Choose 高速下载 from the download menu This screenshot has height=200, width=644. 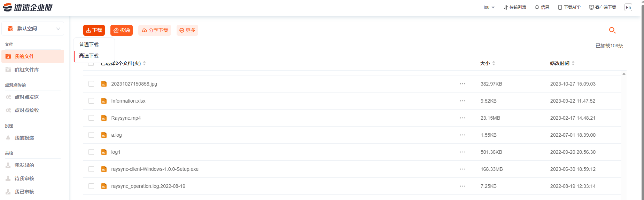(89, 56)
